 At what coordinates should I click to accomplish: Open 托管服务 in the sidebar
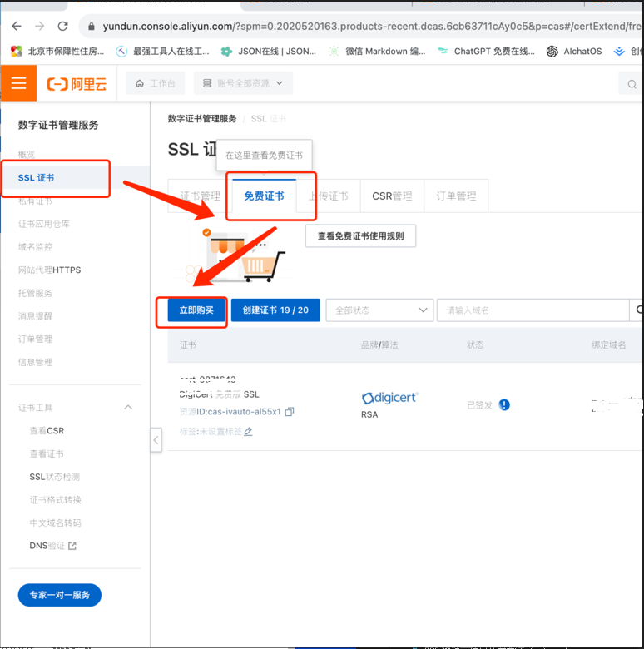click(35, 293)
